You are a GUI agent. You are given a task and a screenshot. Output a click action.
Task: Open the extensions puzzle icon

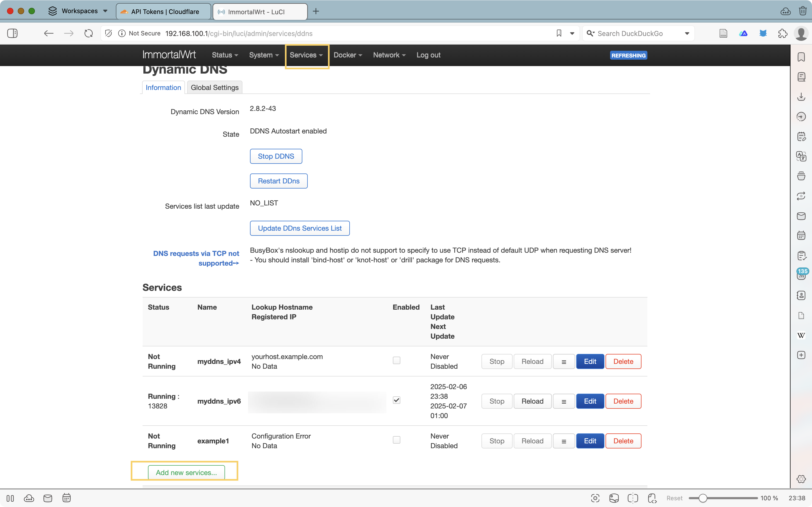click(x=782, y=33)
